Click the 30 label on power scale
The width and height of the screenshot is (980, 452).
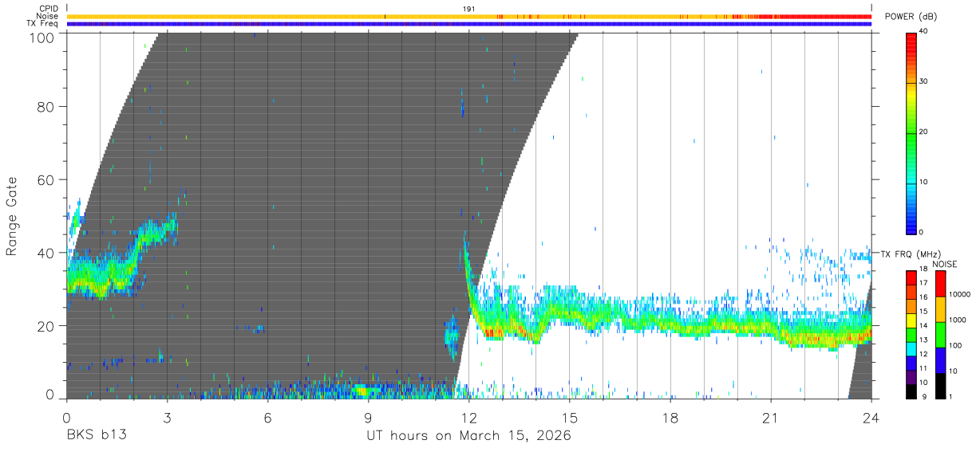click(x=924, y=81)
